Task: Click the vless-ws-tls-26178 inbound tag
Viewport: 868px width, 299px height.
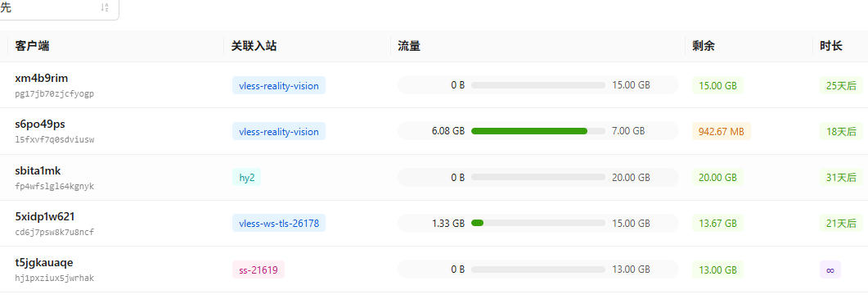Action: (279, 223)
